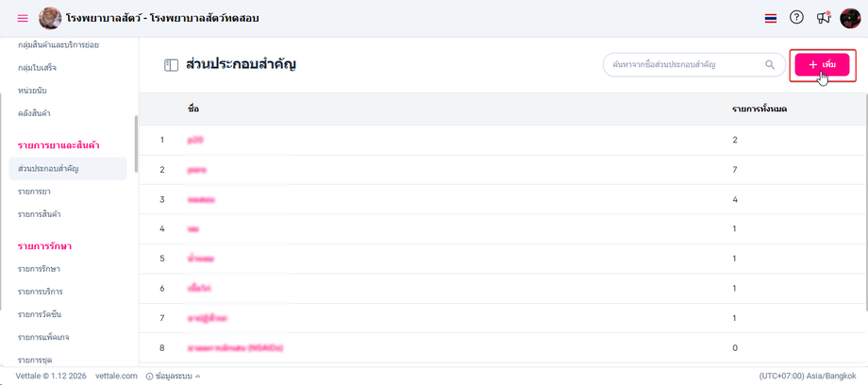Screen dimensions: 868x385
Task: Select รายการวัคซีน sidebar entry
Action: 41,313
